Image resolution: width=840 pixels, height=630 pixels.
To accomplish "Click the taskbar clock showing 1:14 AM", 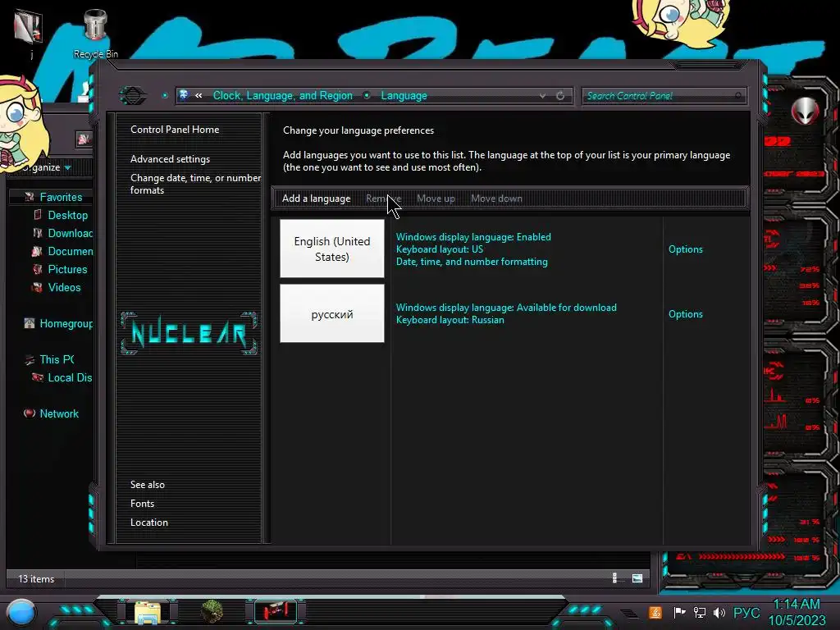I will (797, 612).
